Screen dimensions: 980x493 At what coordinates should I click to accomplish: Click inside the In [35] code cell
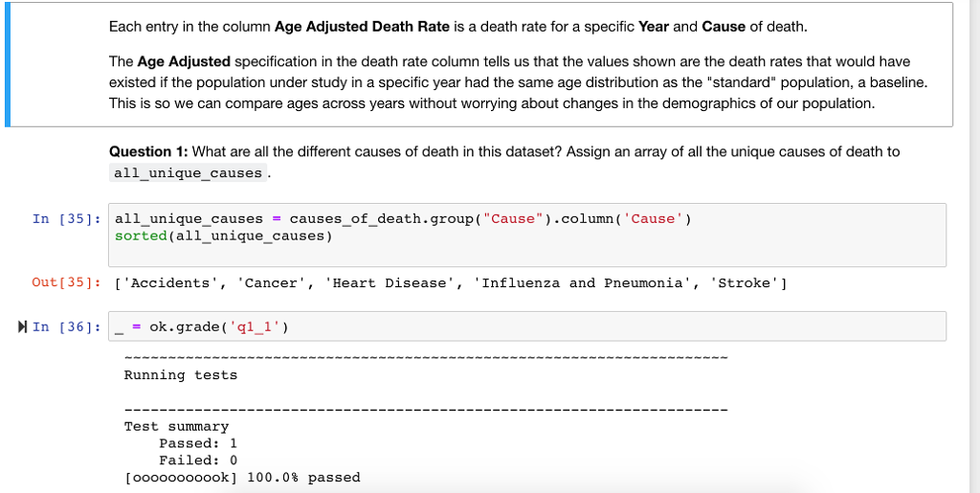pyautogui.click(x=527, y=235)
